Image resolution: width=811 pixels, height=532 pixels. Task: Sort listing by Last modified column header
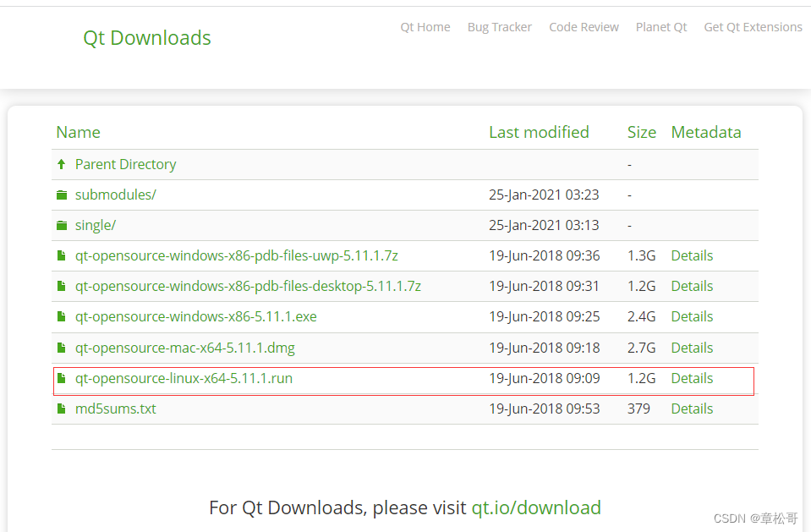point(539,133)
